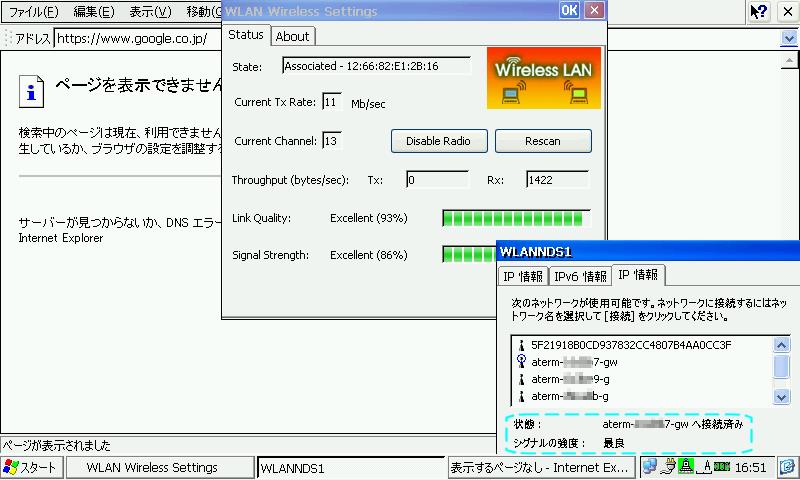Click OK in WLAN Wireless Settings title bar
Image resolution: width=800 pixels, height=480 pixels.
[x=569, y=10]
